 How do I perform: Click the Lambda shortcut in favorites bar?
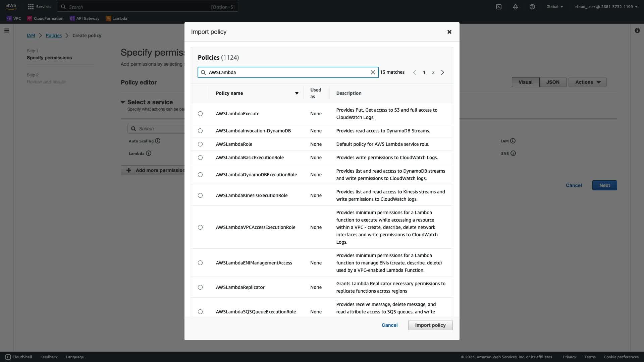pos(116,18)
